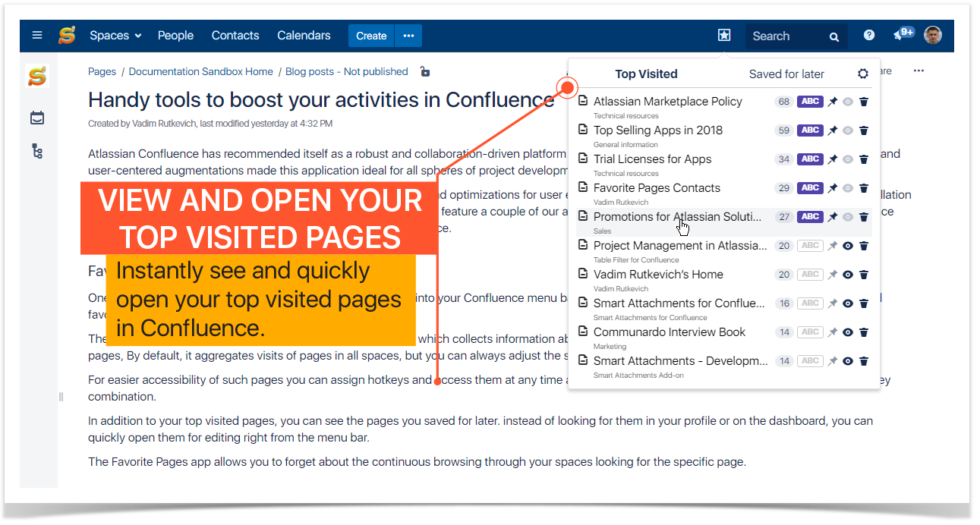Viewport: 980px width, 525px height.
Task: Open the help question mark icon
Action: 869,35
